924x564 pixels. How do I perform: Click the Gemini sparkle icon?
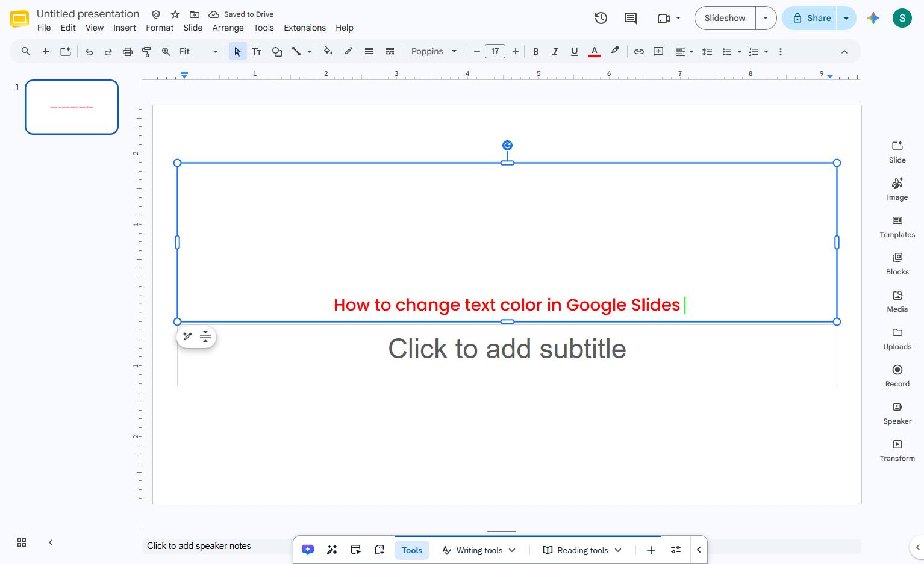pyautogui.click(x=873, y=18)
